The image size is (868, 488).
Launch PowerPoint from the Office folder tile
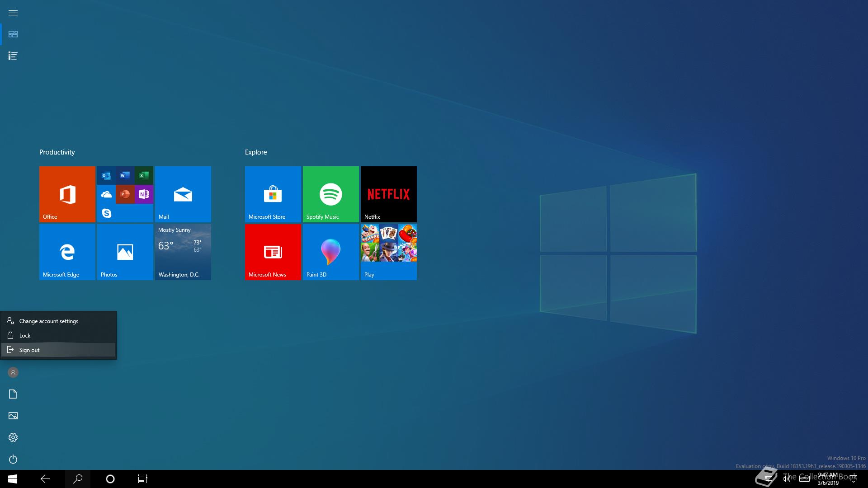click(x=125, y=194)
